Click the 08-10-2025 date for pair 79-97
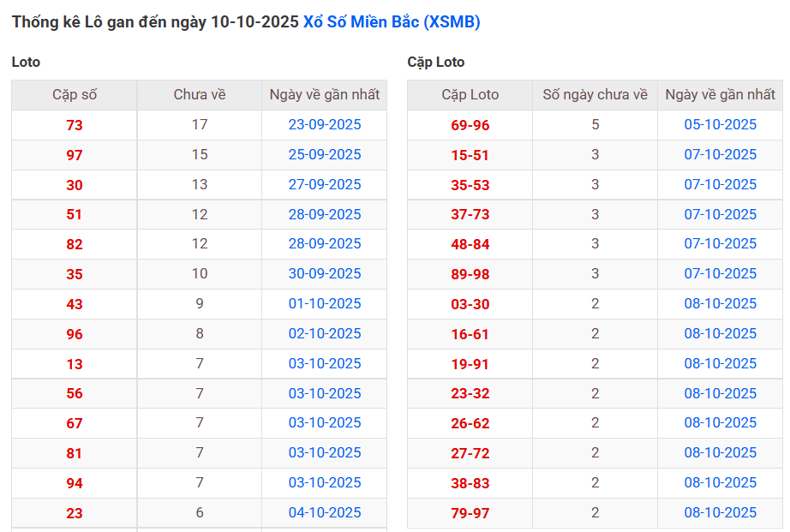The width and height of the screenshot is (790, 532). pyautogui.click(x=720, y=513)
